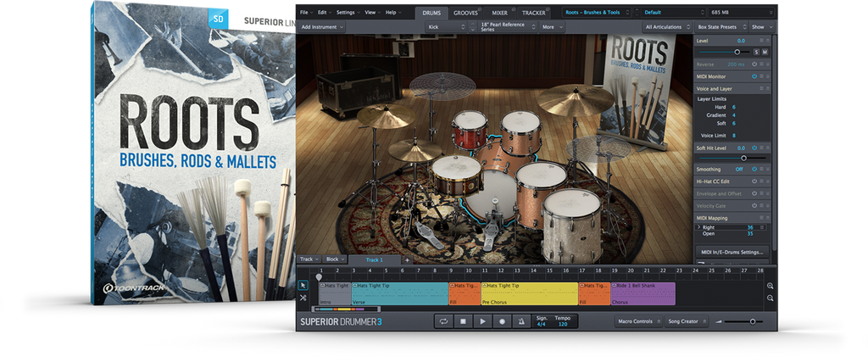Open the 18" Pearl Reference Series dropdown

[507, 26]
